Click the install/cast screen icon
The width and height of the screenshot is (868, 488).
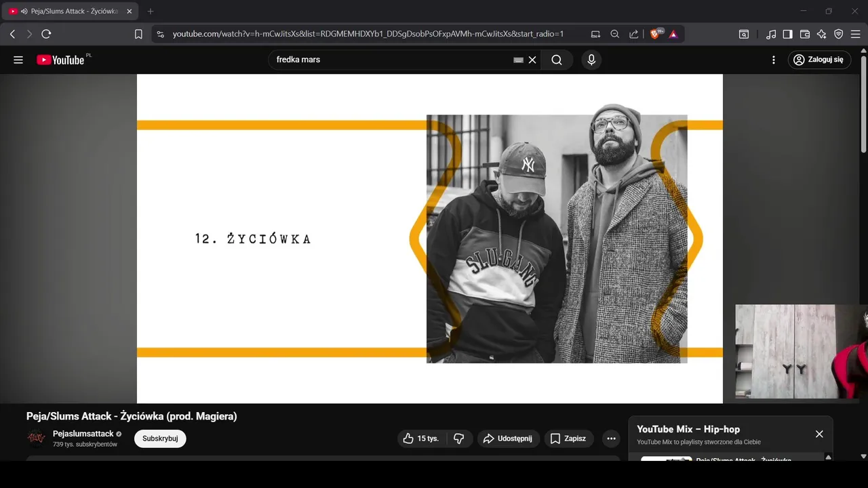(x=595, y=34)
